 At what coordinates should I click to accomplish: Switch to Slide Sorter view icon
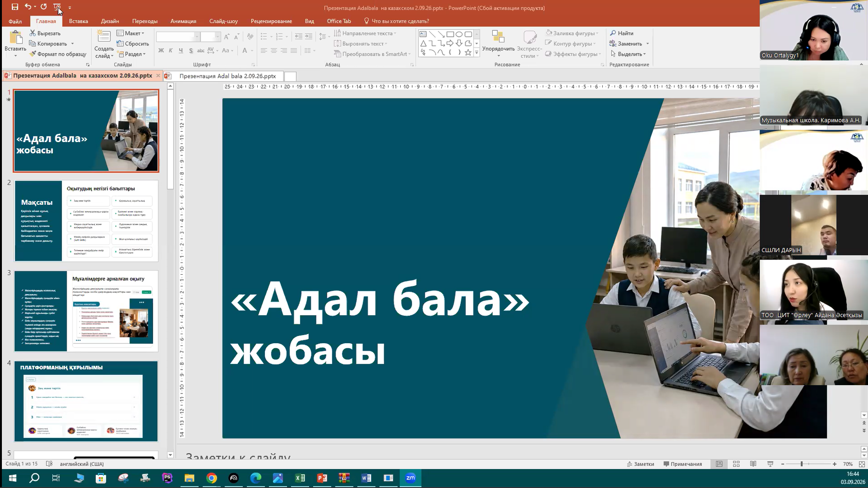(x=736, y=464)
